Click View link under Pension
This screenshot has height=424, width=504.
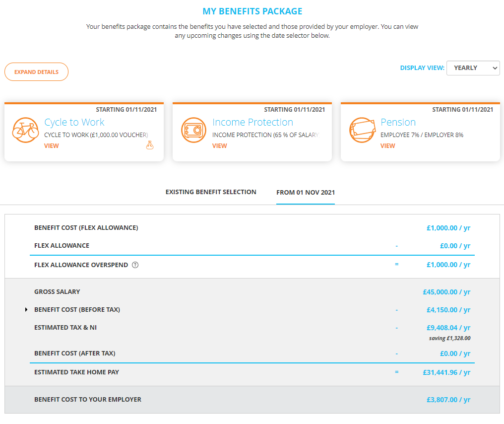(x=387, y=146)
